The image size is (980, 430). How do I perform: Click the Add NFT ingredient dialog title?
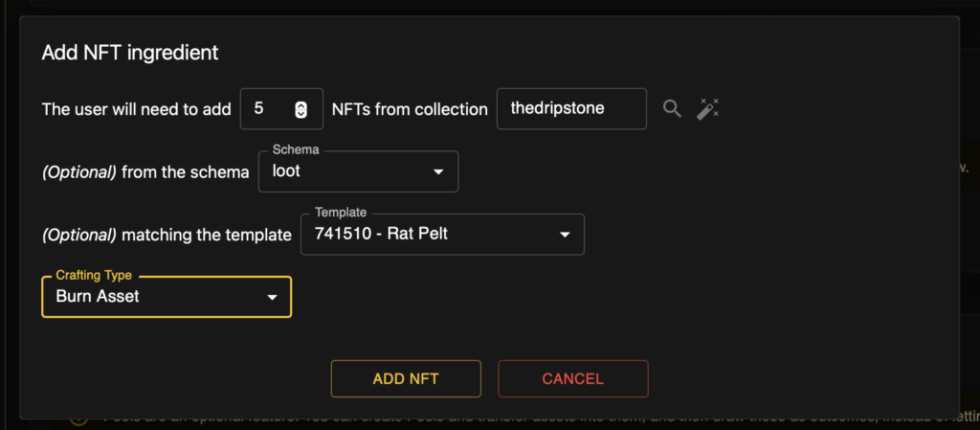(x=130, y=53)
